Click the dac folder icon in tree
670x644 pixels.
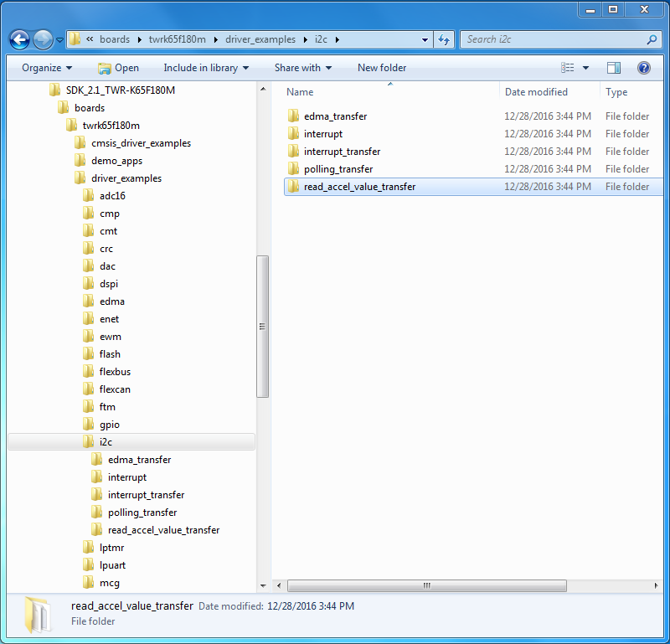click(89, 266)
